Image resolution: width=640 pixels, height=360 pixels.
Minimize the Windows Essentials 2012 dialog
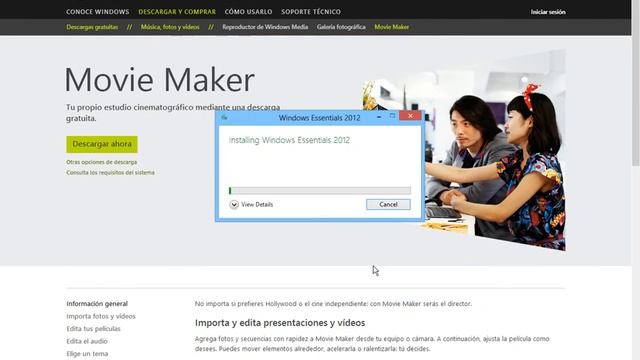click(x=379, y=117)
